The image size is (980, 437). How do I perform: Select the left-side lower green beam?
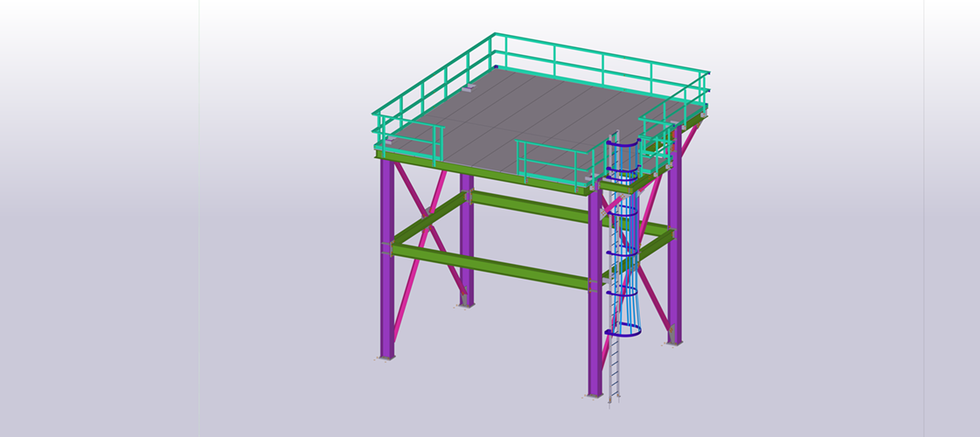(x=428, y=223)
